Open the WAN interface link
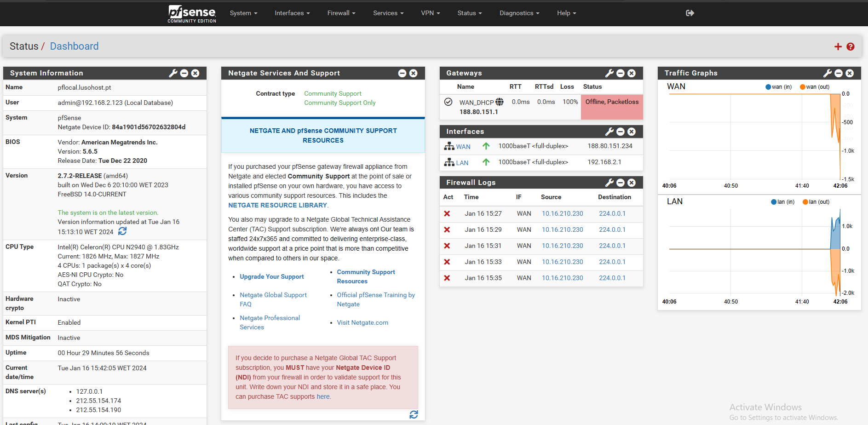Screen dimensions: 868x425 463,147
